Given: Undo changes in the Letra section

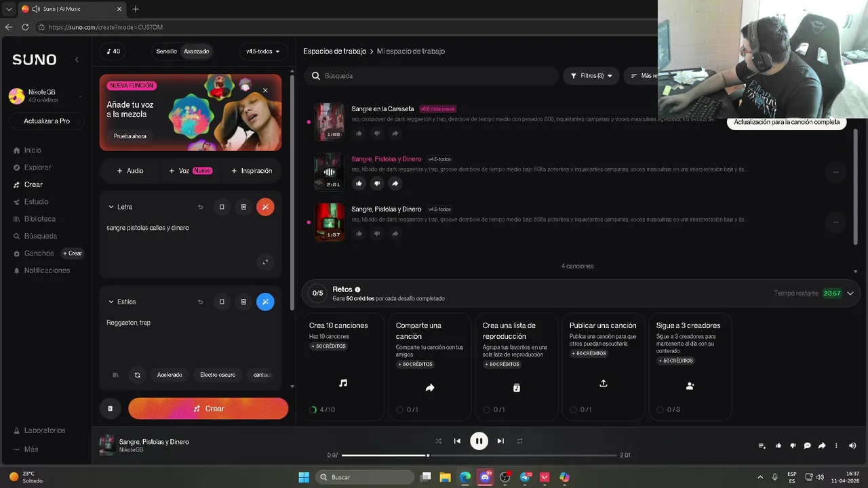Looking at the screenshot, I should pos(200,207).
